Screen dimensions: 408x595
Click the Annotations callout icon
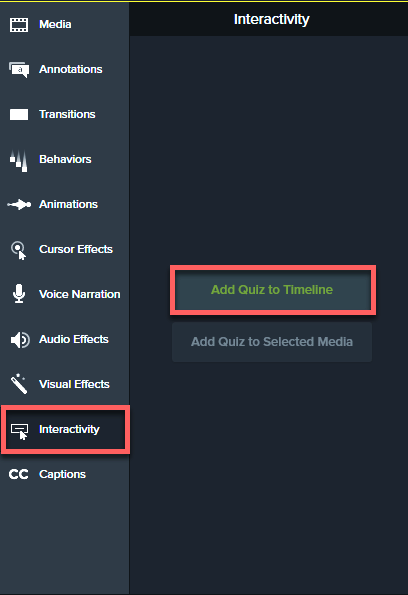click(19, 70)
